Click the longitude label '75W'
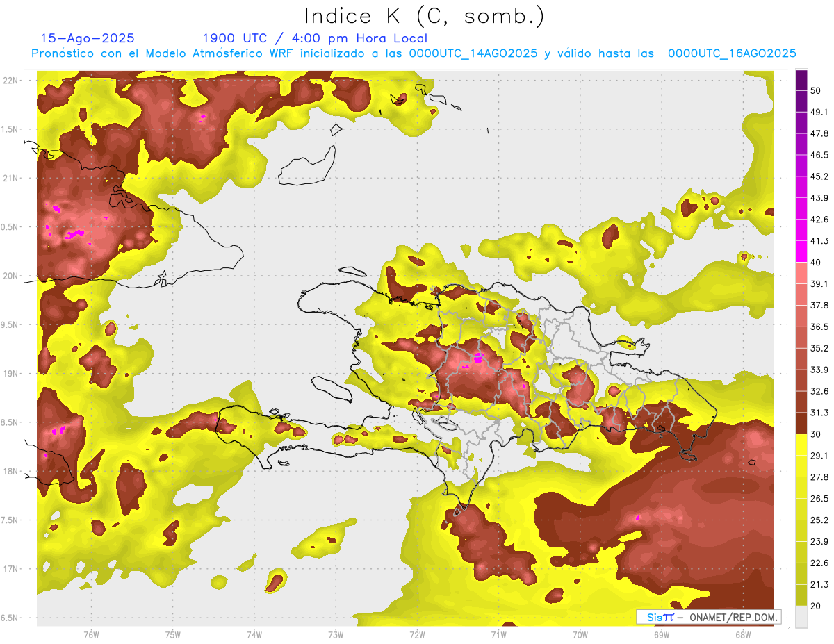This screenshot has width=834, height=644. (173, 634)
